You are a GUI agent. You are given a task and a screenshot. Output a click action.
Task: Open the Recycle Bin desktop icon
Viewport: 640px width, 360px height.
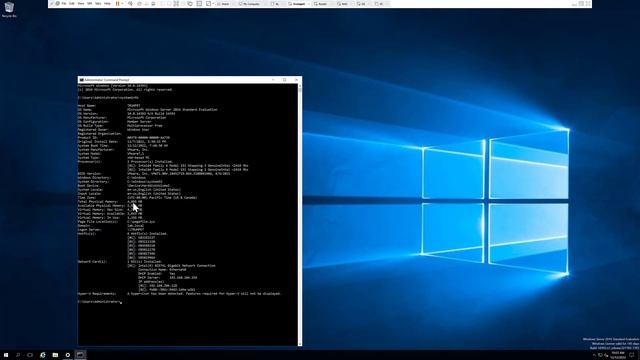9,10
